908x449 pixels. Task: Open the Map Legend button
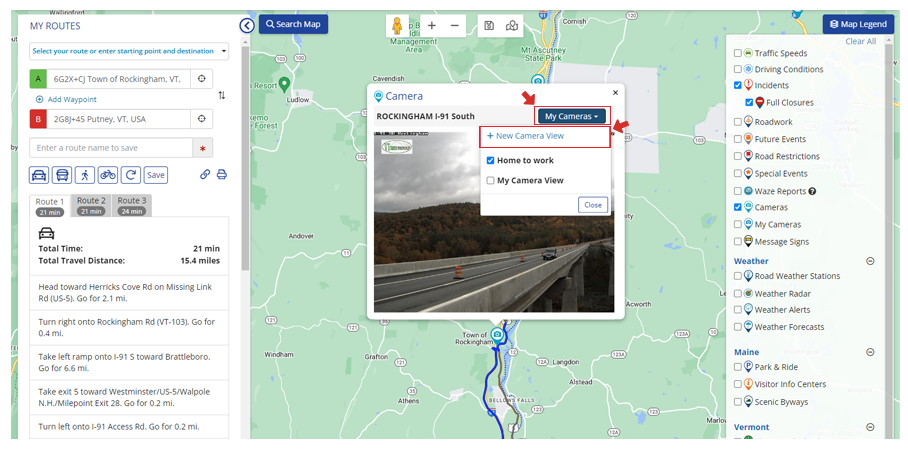(858, 24)
